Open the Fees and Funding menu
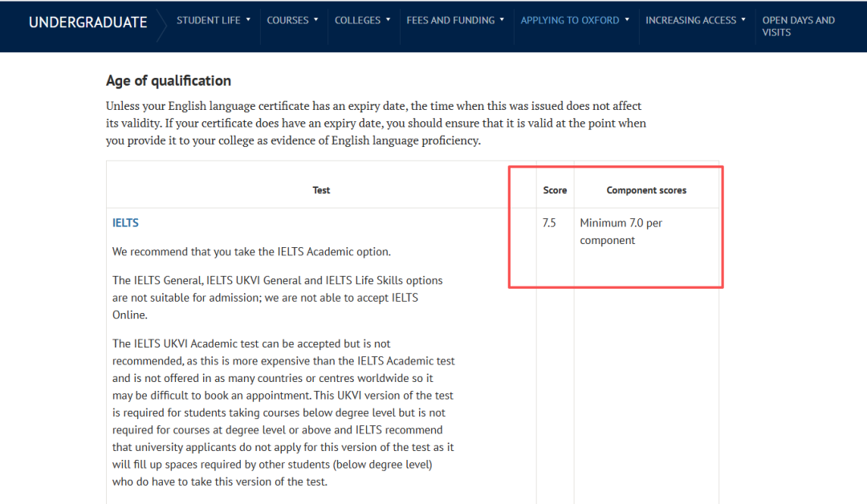Screen dimensions: 867x504 tap(455, 20)
